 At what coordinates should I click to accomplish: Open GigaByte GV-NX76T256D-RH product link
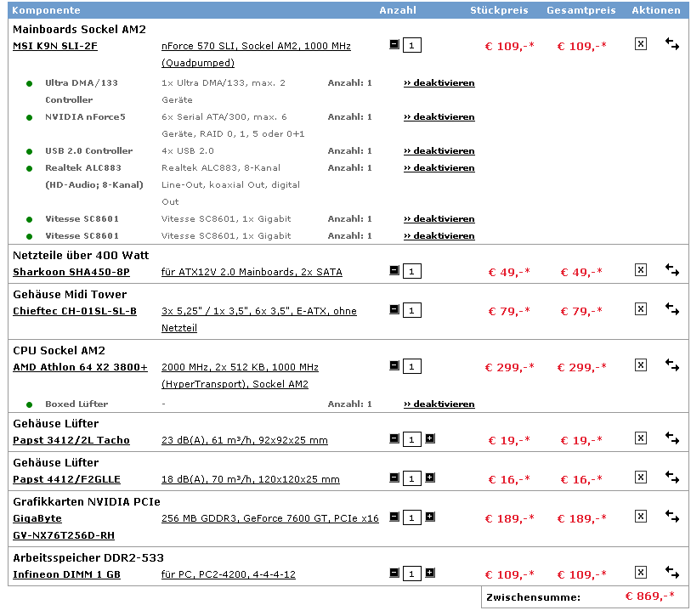[x=64, y=527]
